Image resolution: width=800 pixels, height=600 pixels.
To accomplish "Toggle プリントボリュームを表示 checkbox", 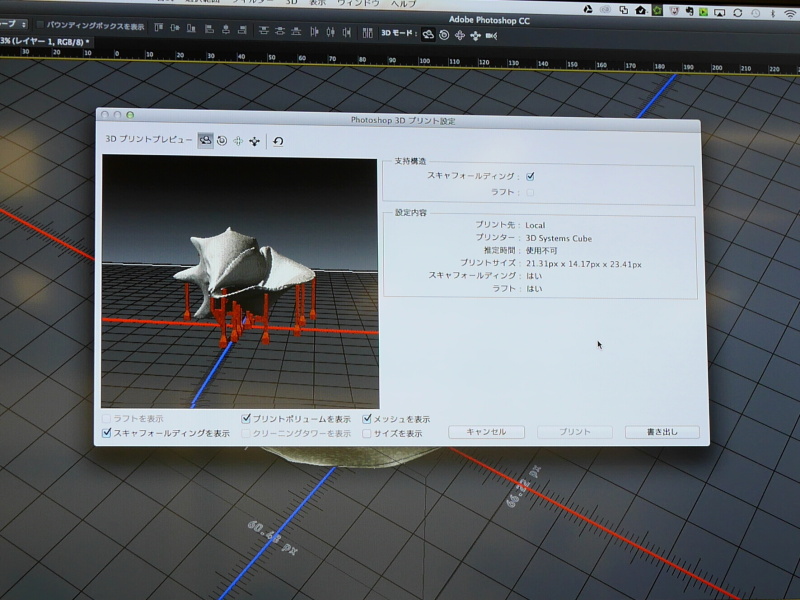I will [246, 418].
